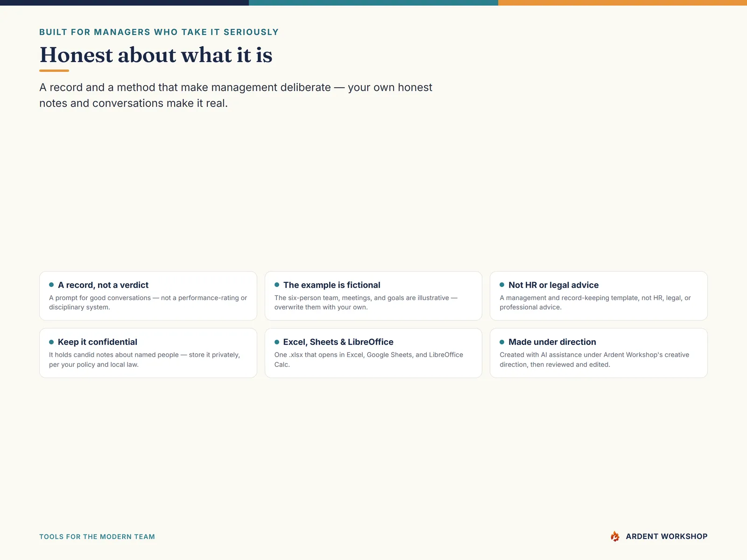The height and width of the screenshot is (560, 747).
Task: Click the Ardent Workshop flame logo icon
Action: coord(615,536)
